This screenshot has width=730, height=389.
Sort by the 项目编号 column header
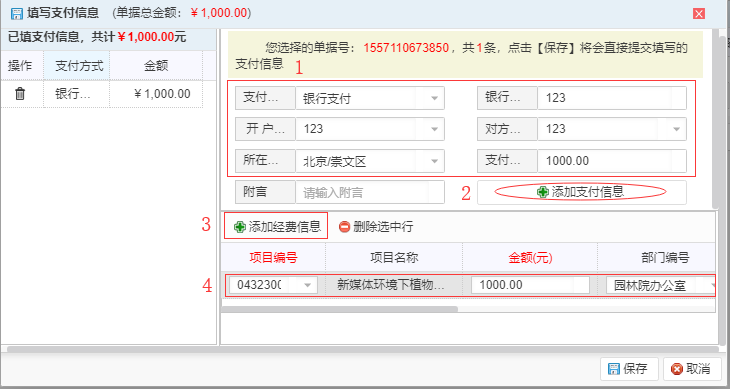[x=273, y=257]
